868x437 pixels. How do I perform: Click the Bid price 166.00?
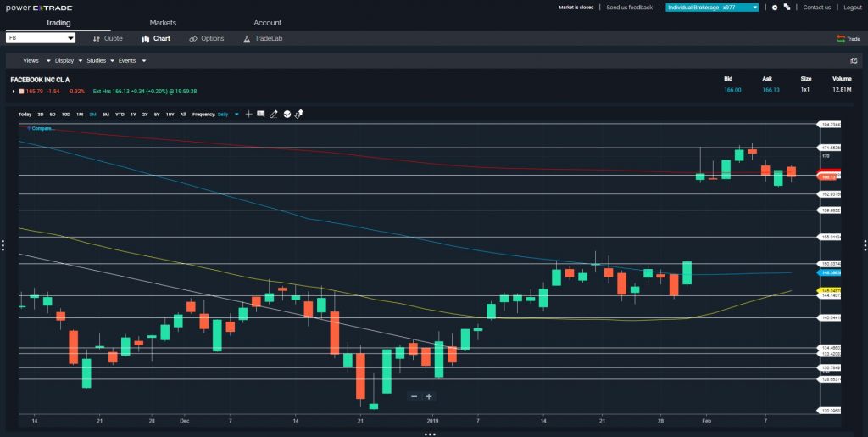[732, 90]
